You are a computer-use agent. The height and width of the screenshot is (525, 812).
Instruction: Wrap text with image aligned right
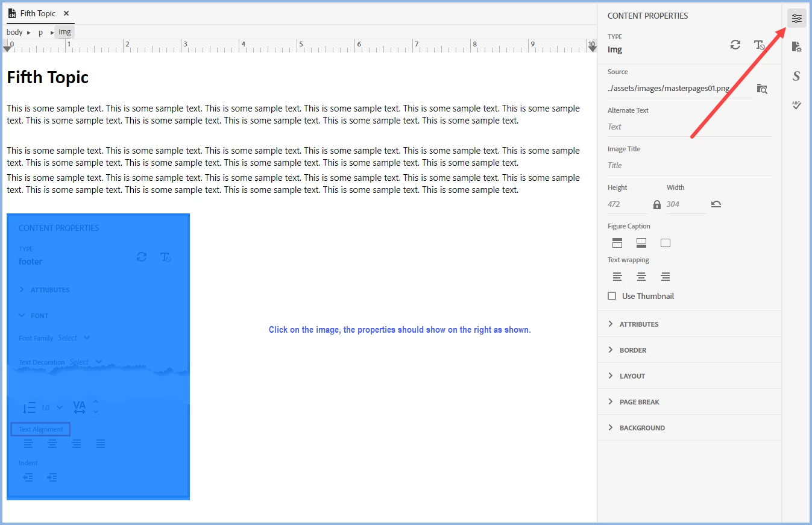[666, 277]
